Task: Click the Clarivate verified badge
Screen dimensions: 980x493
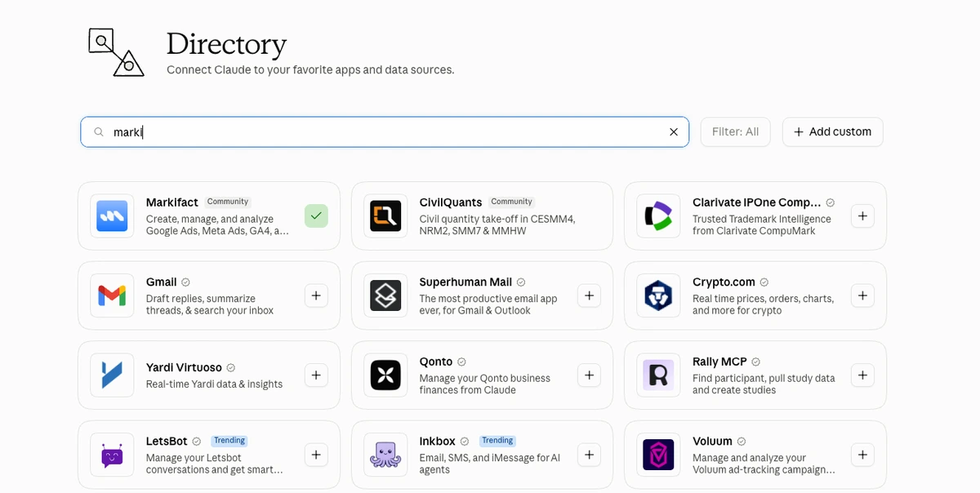Action: [831, 202]
